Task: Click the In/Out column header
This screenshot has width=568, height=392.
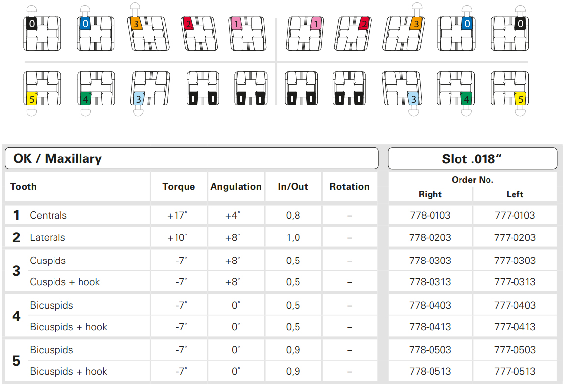Action: coord(293,187)
